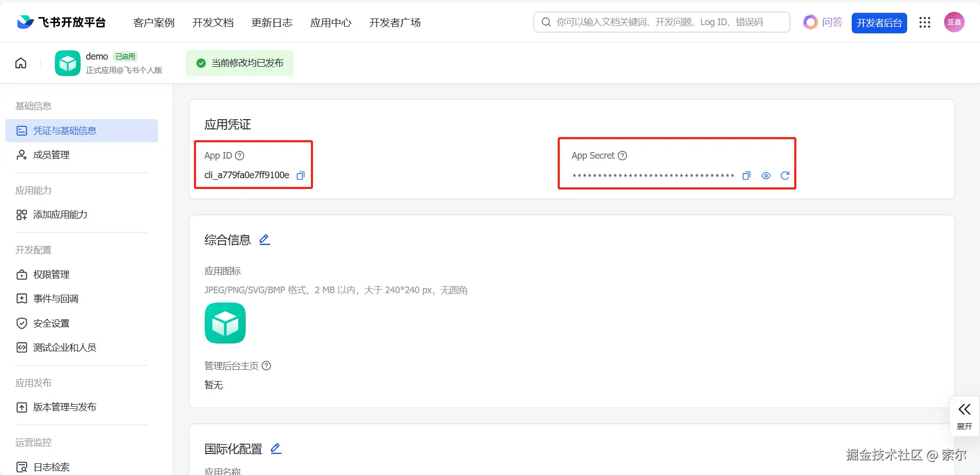Click the documentation search input field

(661, 22)
